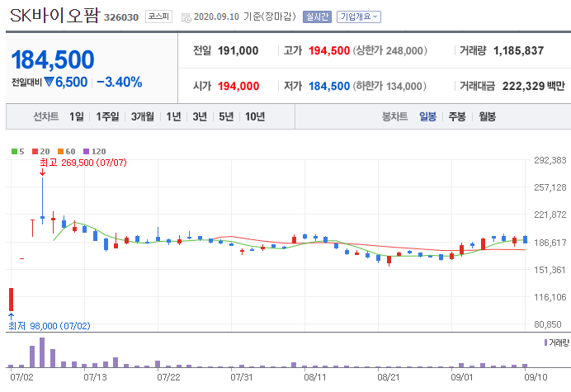Click the 09/10 date axis label
The width and height of the screenshot is (571, 392).
tap(536, 377)
